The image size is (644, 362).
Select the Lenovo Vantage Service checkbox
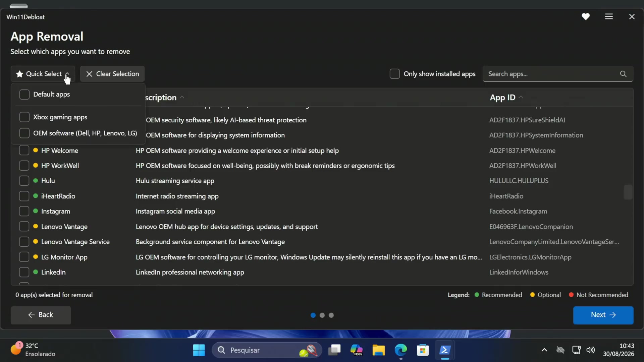(24, 242)
